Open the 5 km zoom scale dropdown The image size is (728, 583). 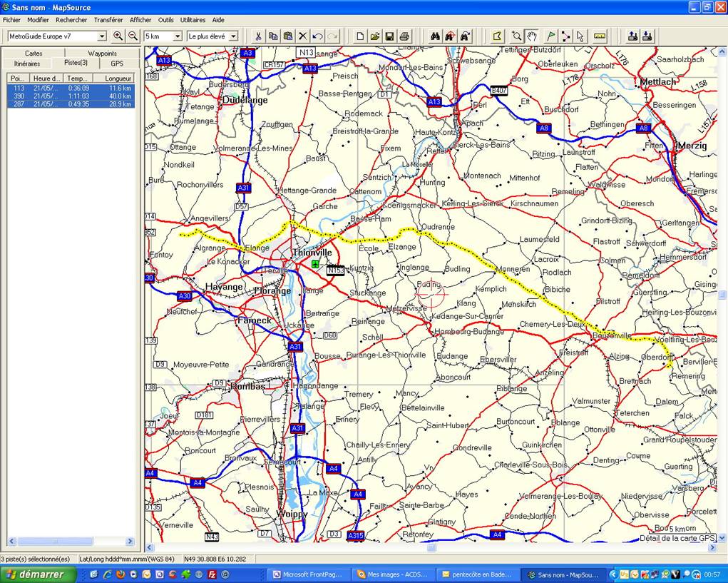pos(178,36)
